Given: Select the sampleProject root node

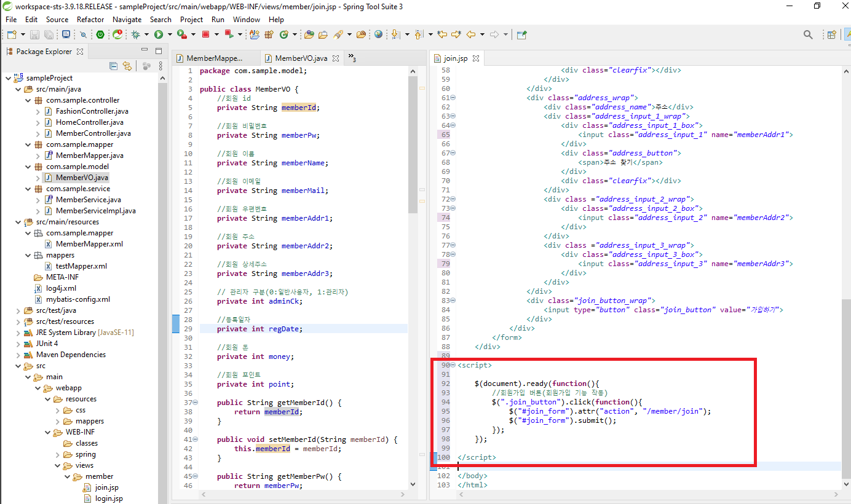Looking at the screenshot, I should [49, 78].
